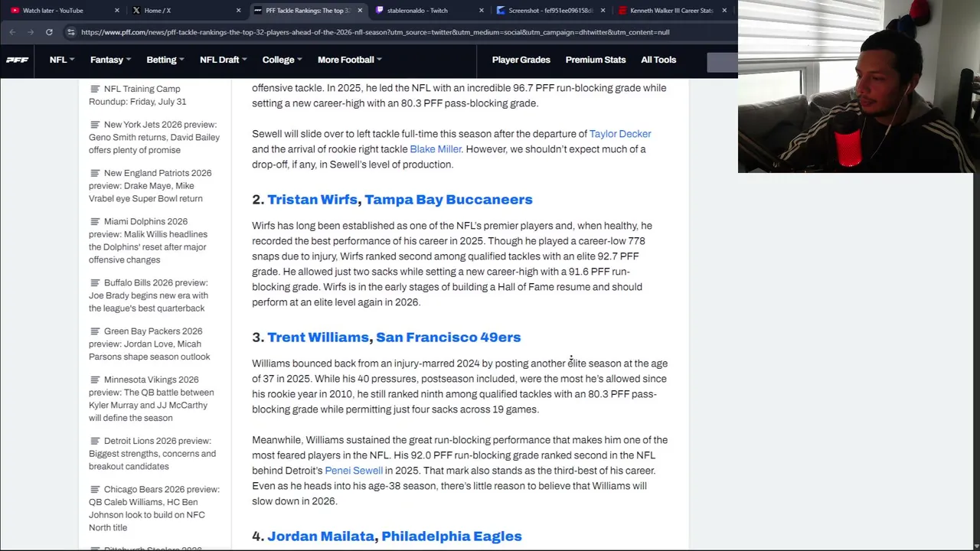980x551 pixels.
Task: Open the Philadelphia Eagles team link
Action: (452, 536)
